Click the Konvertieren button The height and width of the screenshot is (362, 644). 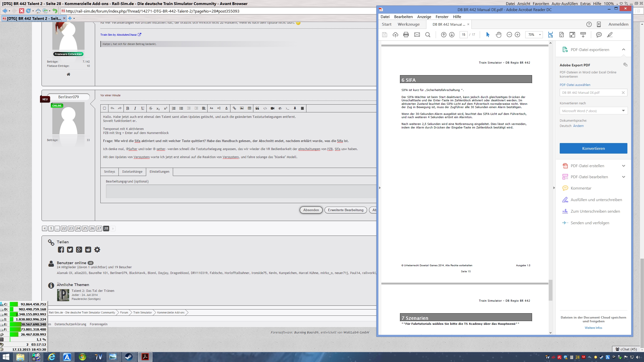click(593, 148)
